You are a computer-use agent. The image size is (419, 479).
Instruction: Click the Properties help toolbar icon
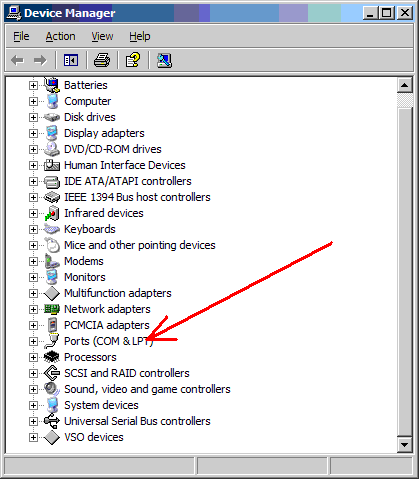pyautogui.click(x=133, y=60)
